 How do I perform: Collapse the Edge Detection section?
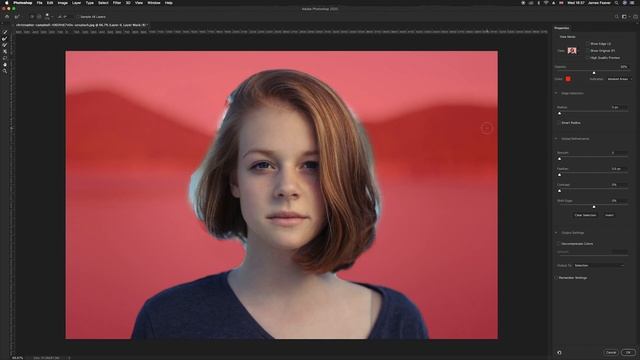point(556,93)
